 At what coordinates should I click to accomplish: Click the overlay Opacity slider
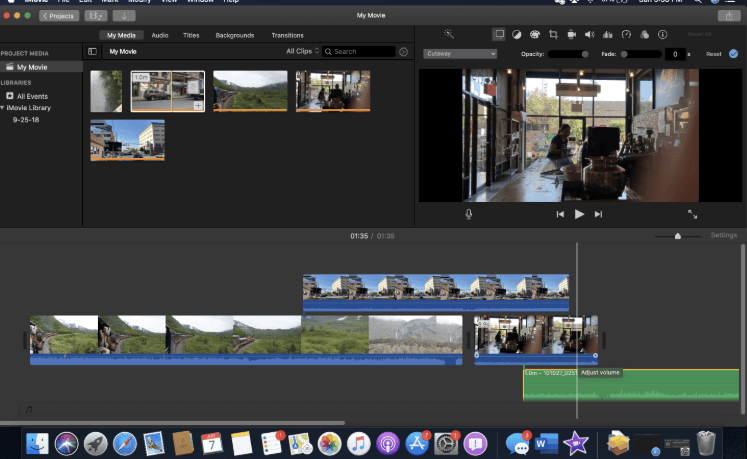(568, 54)
